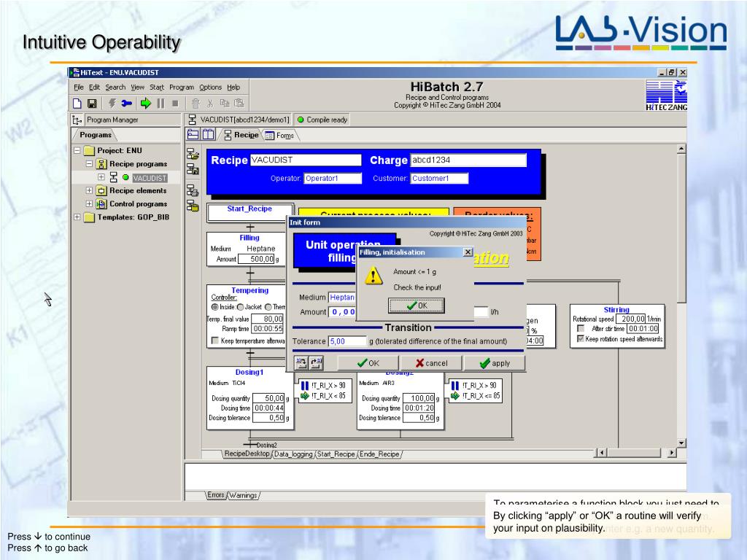
Task: Toggle Keep temperature afterwards checkbox
Action: 215,341
